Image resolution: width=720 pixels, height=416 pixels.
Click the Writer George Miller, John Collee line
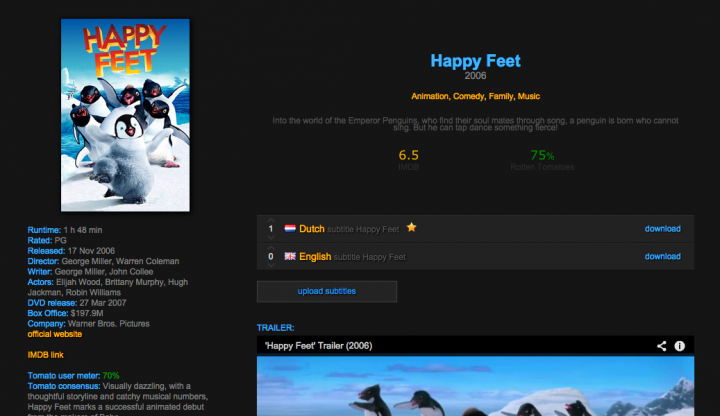90,272
